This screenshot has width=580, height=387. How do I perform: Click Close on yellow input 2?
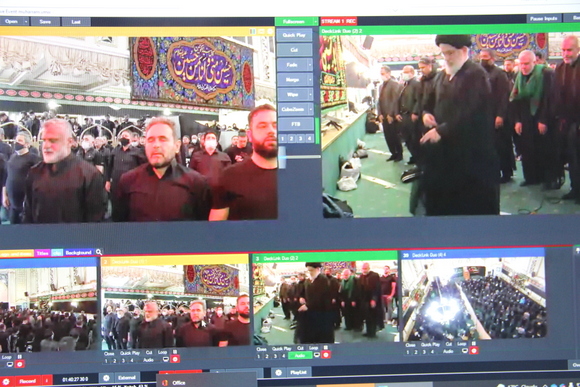tap(109, 353)
